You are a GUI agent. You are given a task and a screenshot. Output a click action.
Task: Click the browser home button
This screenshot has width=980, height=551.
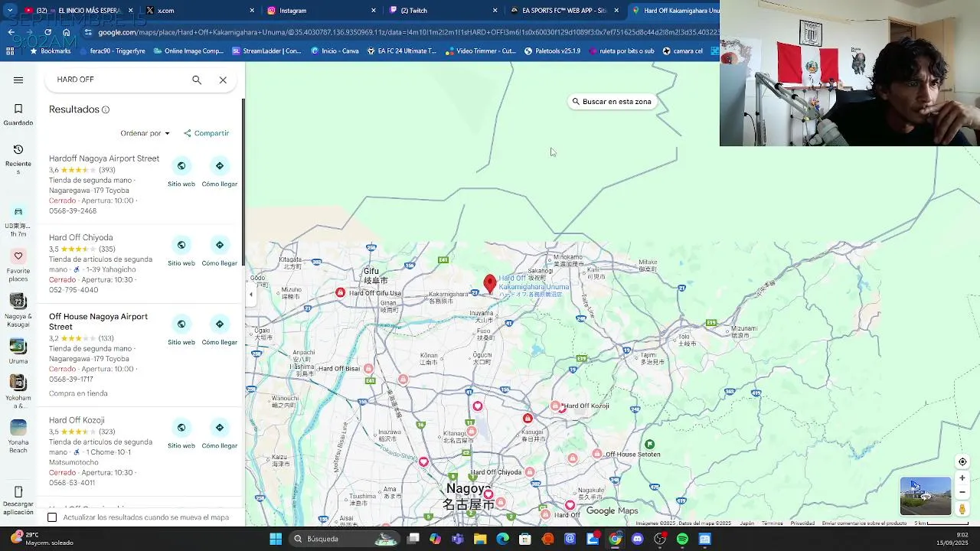click(x=67, y=32)
